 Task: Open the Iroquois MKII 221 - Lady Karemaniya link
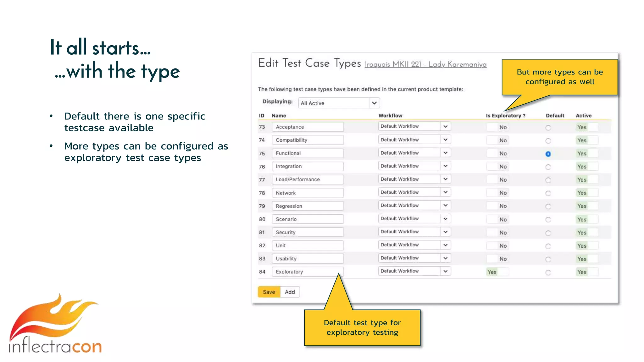425,64
